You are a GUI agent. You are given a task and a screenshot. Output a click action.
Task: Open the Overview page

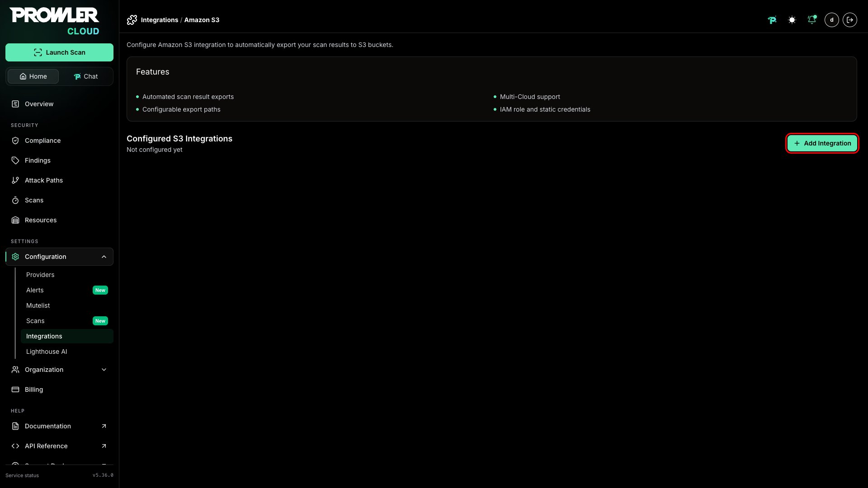[x=59, y=104]
